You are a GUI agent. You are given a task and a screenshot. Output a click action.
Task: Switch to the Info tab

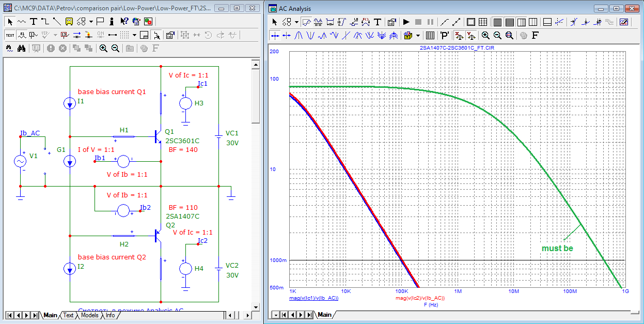coord(111,315)
